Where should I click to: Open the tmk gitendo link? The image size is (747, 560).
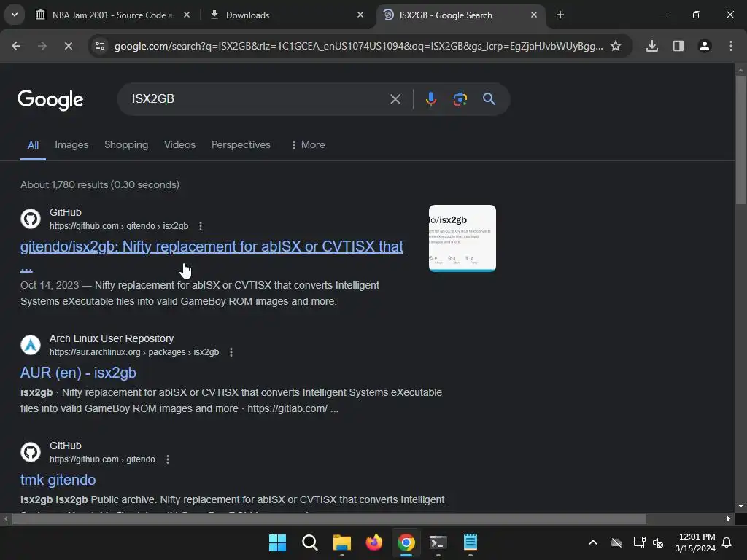point(58,480)
